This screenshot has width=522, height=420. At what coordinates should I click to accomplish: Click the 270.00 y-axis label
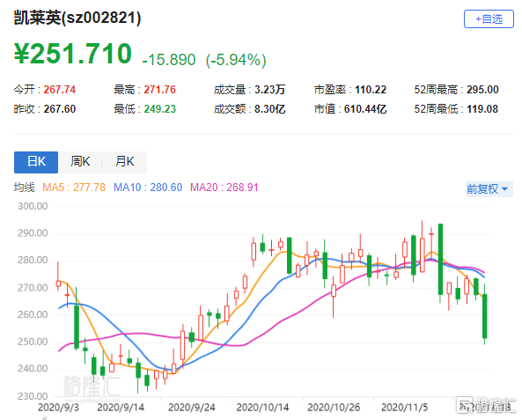33,287
